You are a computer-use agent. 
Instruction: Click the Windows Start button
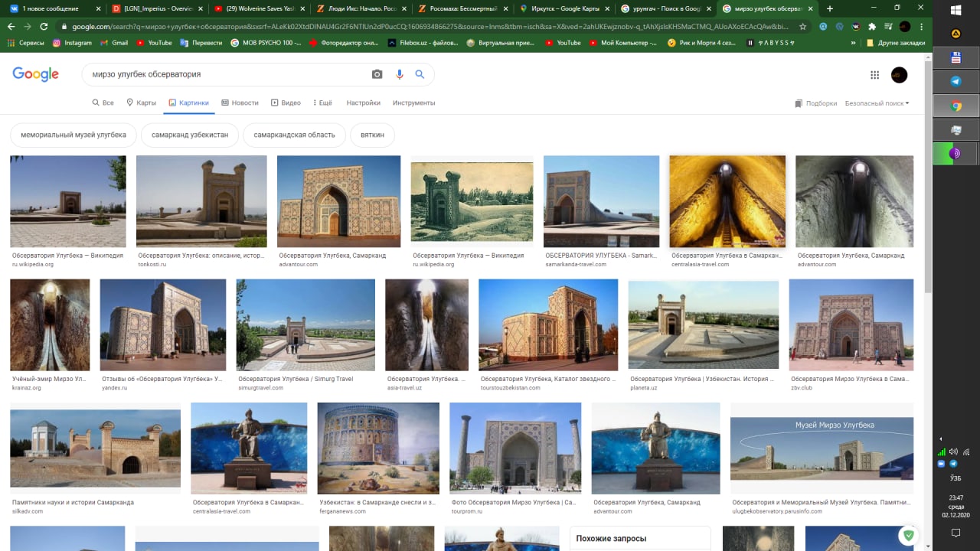point(955,10)
